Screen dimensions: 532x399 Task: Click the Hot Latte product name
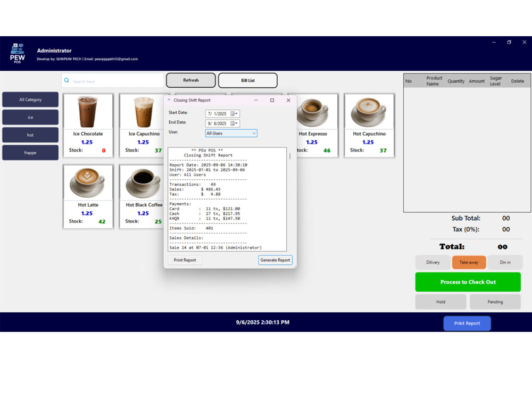(x=88, y=205)
